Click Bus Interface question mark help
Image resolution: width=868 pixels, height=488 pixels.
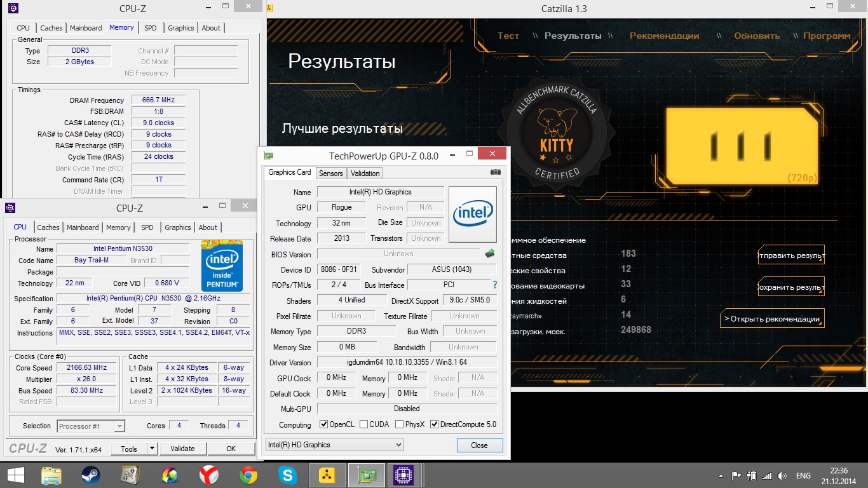pyautogui.click(x=495, y=285)
